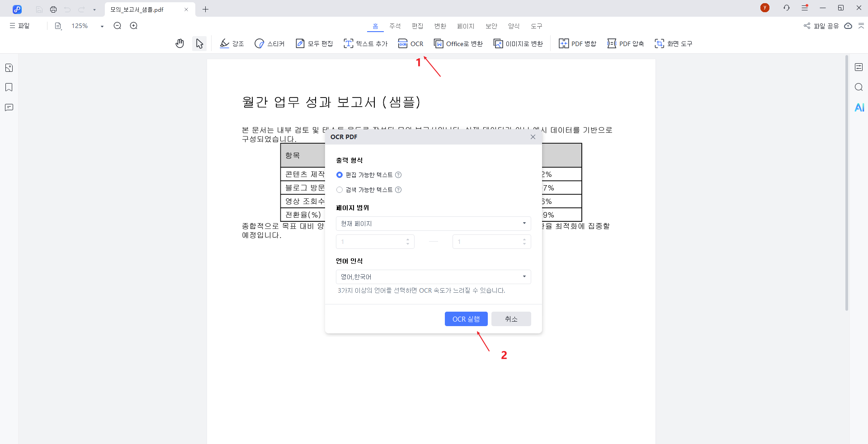Screen dimensions: 868x444
Task: Open the PDF 압축 tool
Action: 625,43
